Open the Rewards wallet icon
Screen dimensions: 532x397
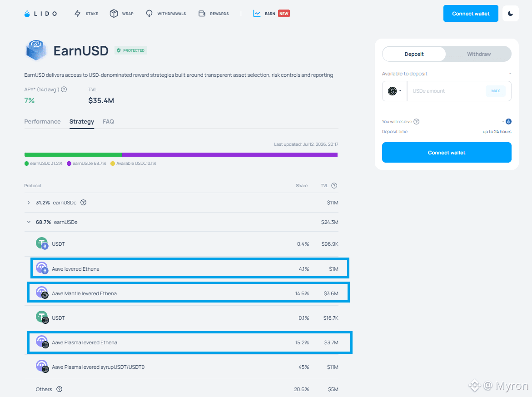(x=202, y=14)
